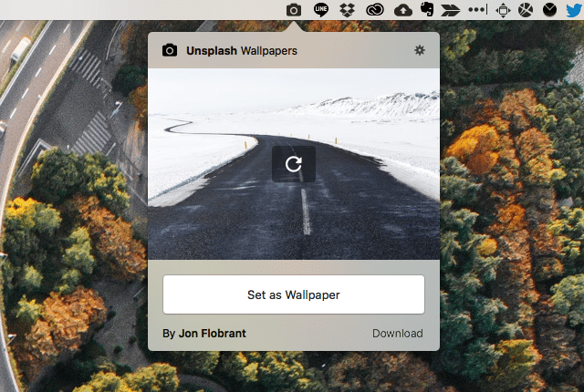Open the Evernote elephant menu bar icon
584x392 pixels.
click(x=427, y=9)
